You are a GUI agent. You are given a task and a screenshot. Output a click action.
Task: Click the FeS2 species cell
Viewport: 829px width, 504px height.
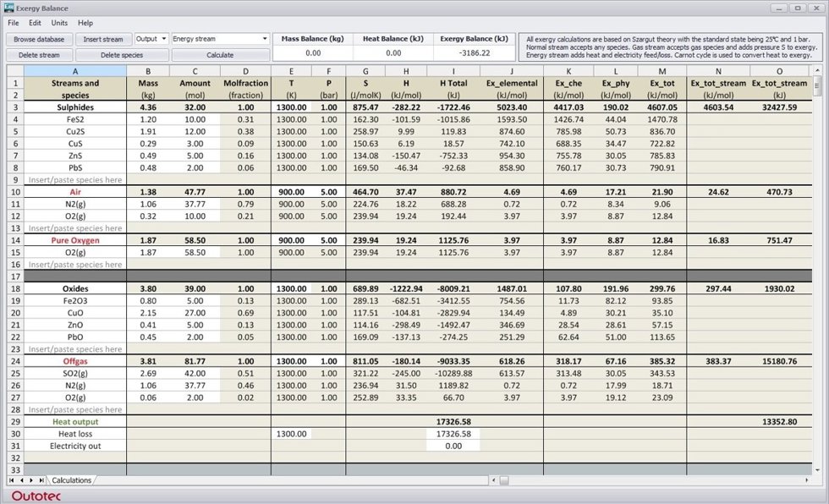[x=75, y=119]
